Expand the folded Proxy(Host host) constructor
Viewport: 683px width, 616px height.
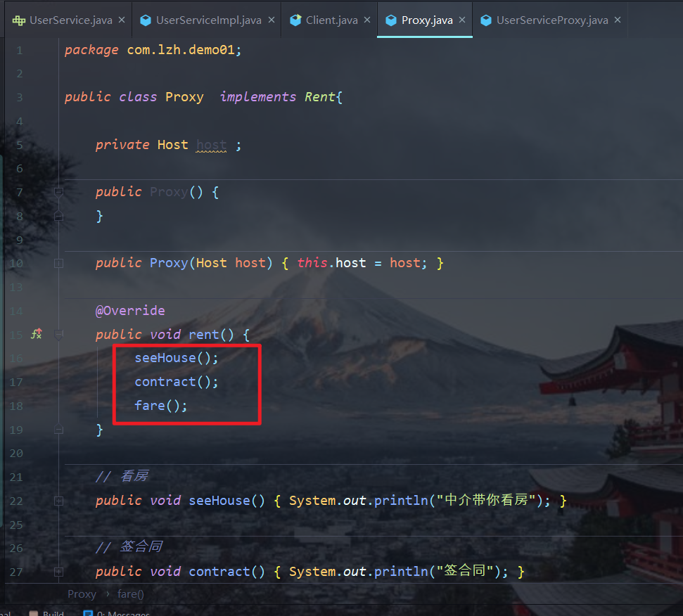pyautogui.click(x=58, y=264)
